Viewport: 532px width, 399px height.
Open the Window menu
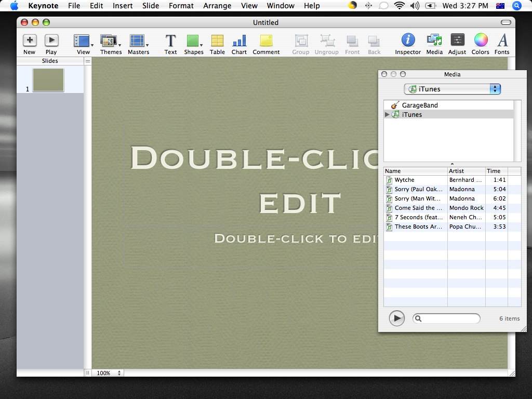pos(281,6)
